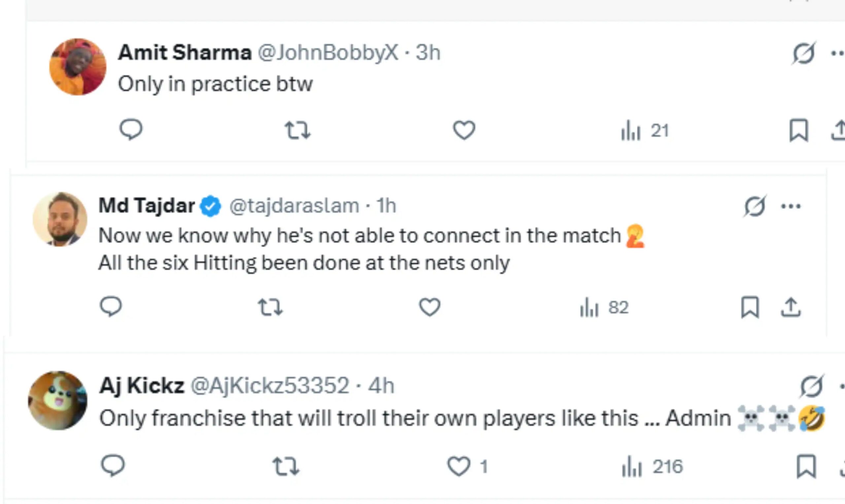The height and width of the screenshot is (504, 845).
Task: Retweet Amit Sharma's practice comment
Action: coord(297,130)
